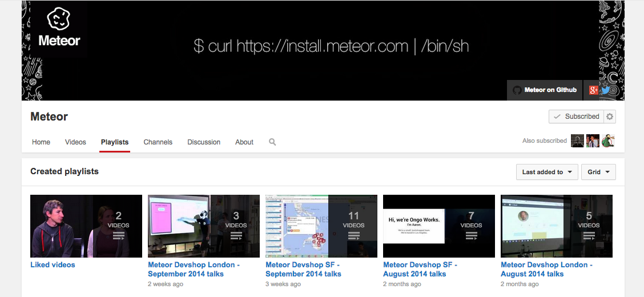
Task: Open the Google+ icon in the banner
Action: pyautogui.click(x=594, y=90)
